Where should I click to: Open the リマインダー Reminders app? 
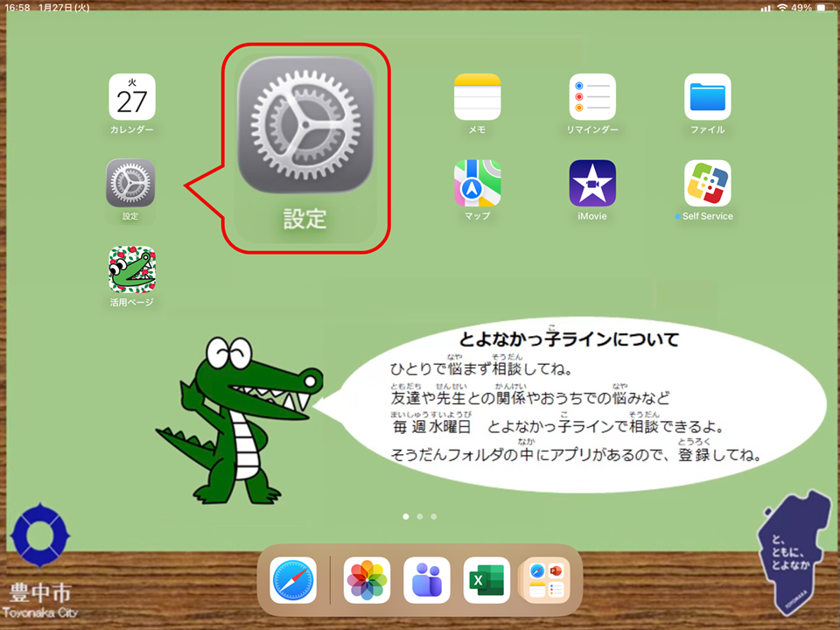(592, 97)
